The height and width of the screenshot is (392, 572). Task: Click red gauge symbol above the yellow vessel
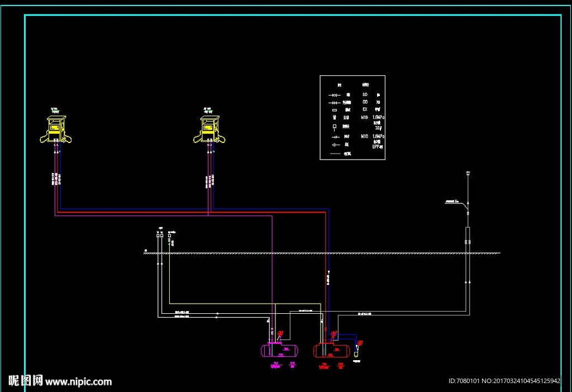point(360,343)
